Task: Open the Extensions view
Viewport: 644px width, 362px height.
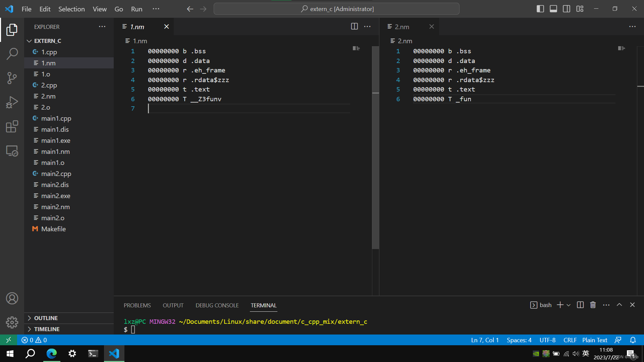Action: 12,126
